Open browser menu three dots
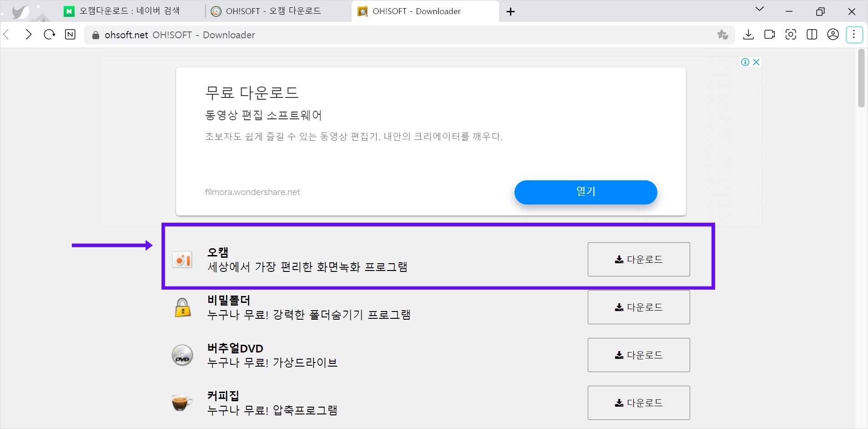This screenshot has width=868, height=429. (854, 34)
